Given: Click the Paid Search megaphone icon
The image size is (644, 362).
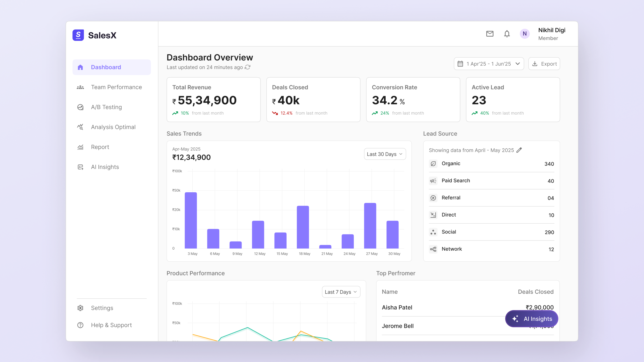Looking at the screenshot, I should 433,181.
